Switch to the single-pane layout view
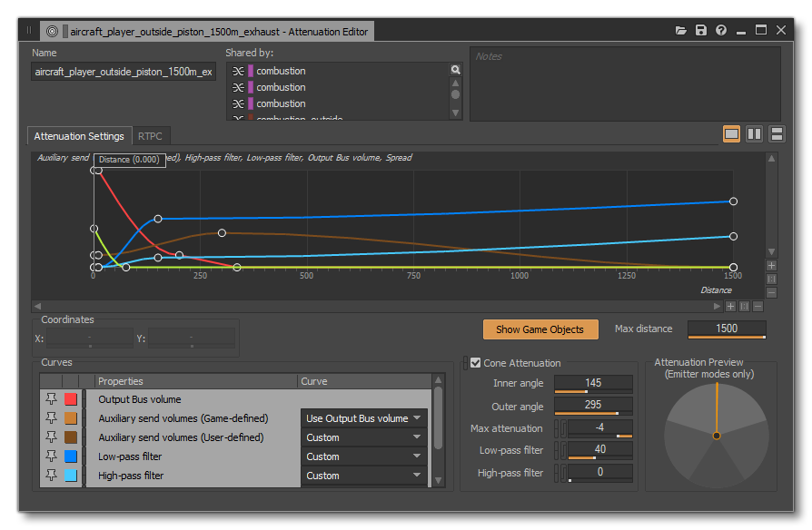 click(x=731, y=134)
